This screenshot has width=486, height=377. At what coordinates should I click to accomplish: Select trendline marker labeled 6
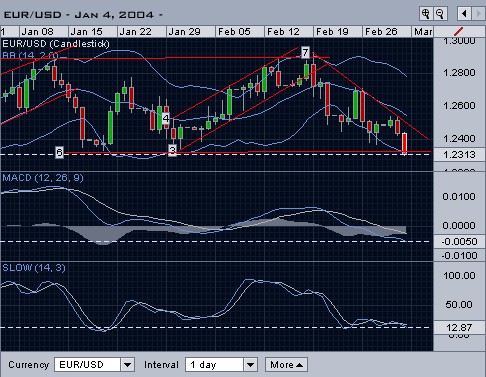tap(59, 152)
